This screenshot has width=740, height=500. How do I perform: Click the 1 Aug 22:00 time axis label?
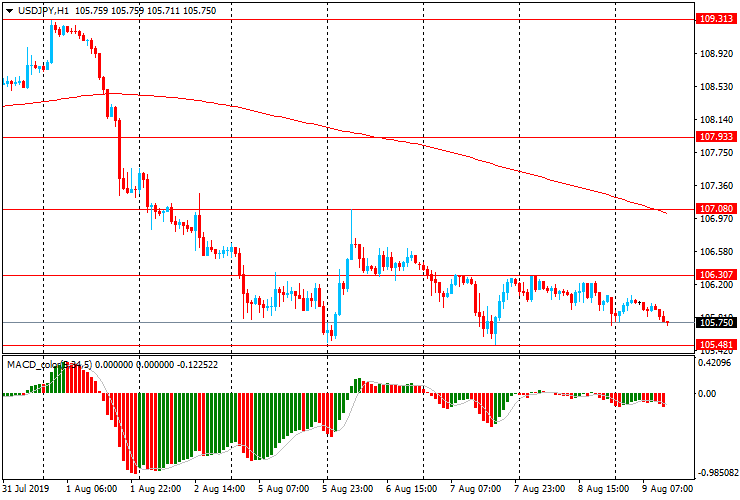pyautogui.click(x=155, y=488)
